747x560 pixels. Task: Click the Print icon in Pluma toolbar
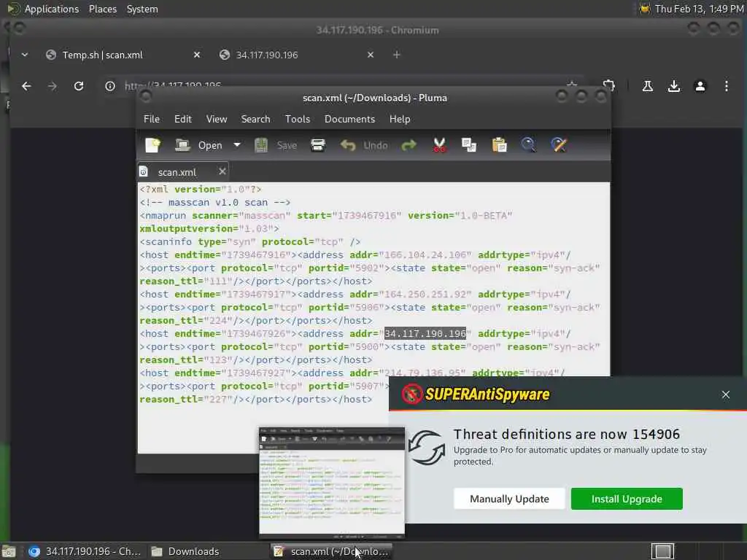(x=318, y=145)
